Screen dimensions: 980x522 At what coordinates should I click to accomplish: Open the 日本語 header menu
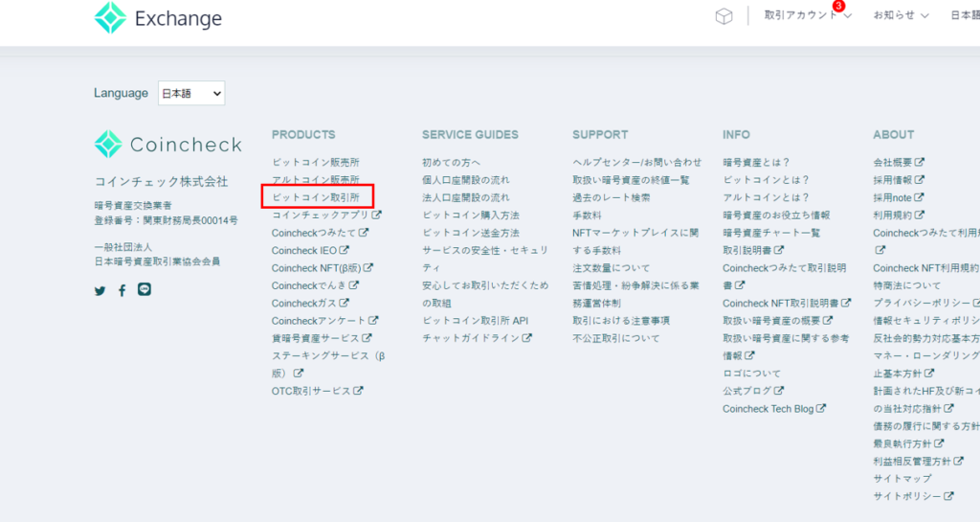[965, 15]
